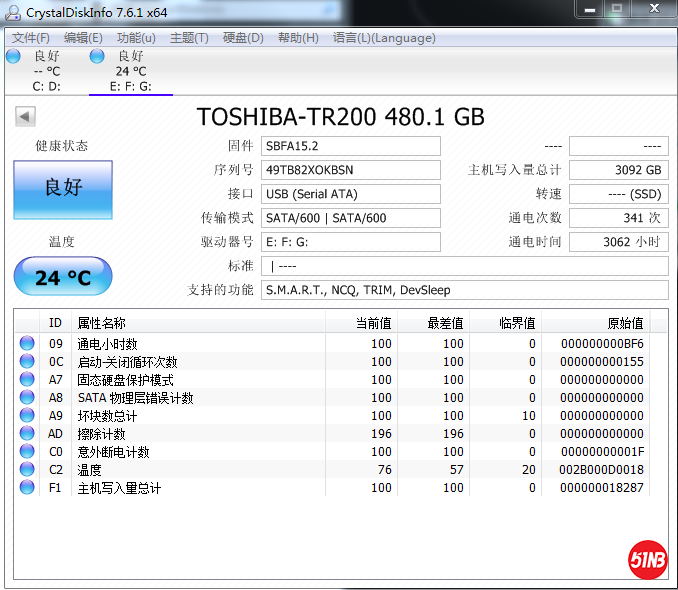Click the power on count 341 次
This screenshot has height=590, width=678.
[619, 218]
